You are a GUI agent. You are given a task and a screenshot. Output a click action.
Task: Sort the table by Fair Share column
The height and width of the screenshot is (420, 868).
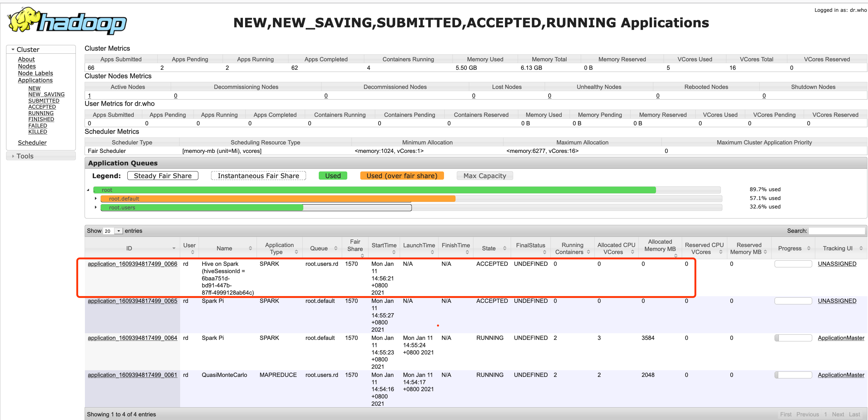(355, 248)
